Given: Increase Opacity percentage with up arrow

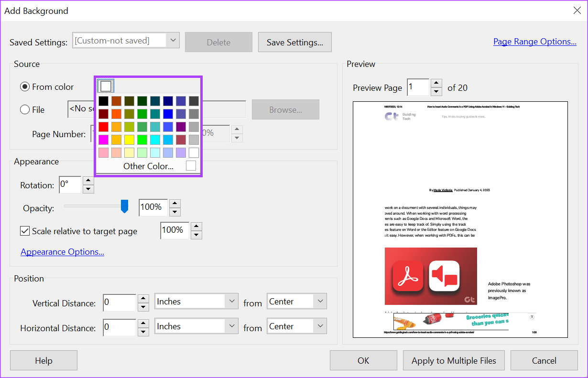Looking at the screenshot, I should [x=175, y=203].
